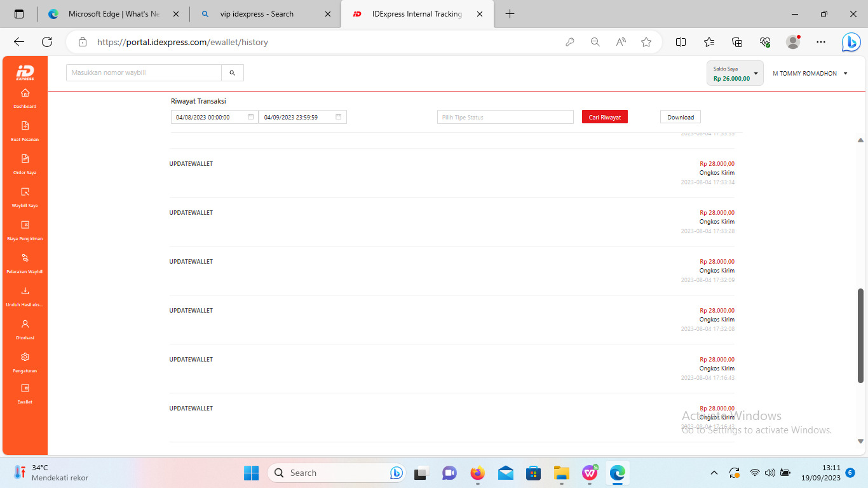Click the zoom out magnifier in address bar
This screenshot has width=868, height=488.
click(595, 42)
